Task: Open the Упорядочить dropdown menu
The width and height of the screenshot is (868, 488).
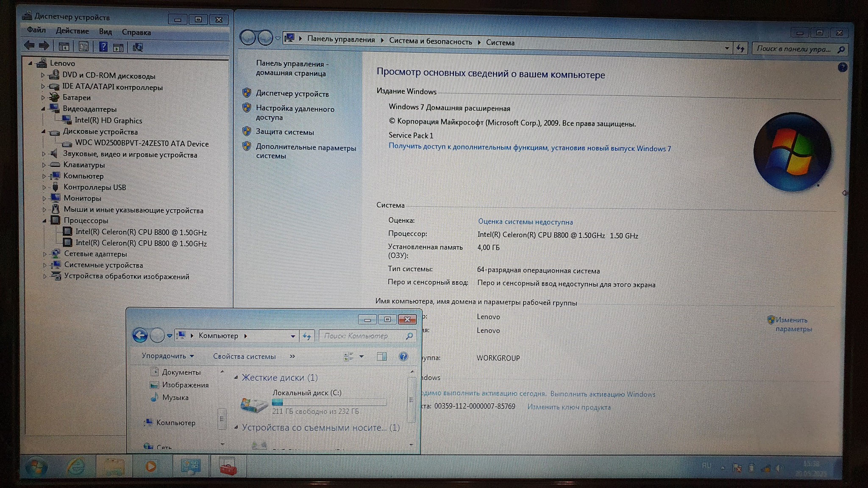Action: pos(167,356)
